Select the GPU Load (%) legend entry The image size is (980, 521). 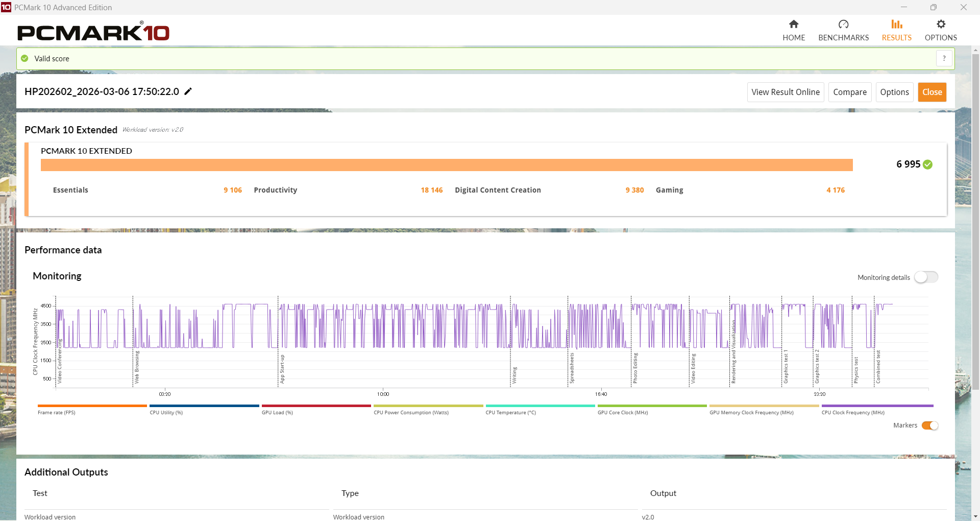[277, 412]
